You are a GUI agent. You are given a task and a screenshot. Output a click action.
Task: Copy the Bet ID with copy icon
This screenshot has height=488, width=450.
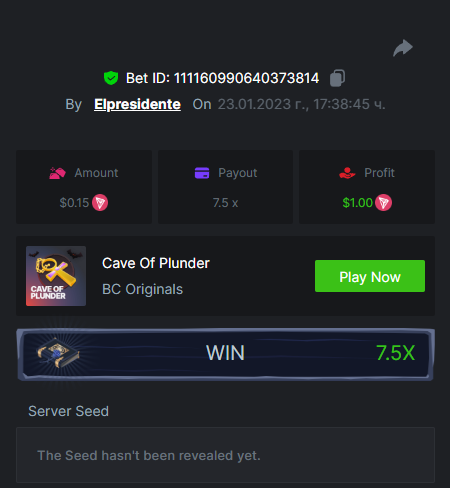click(337, 78)
